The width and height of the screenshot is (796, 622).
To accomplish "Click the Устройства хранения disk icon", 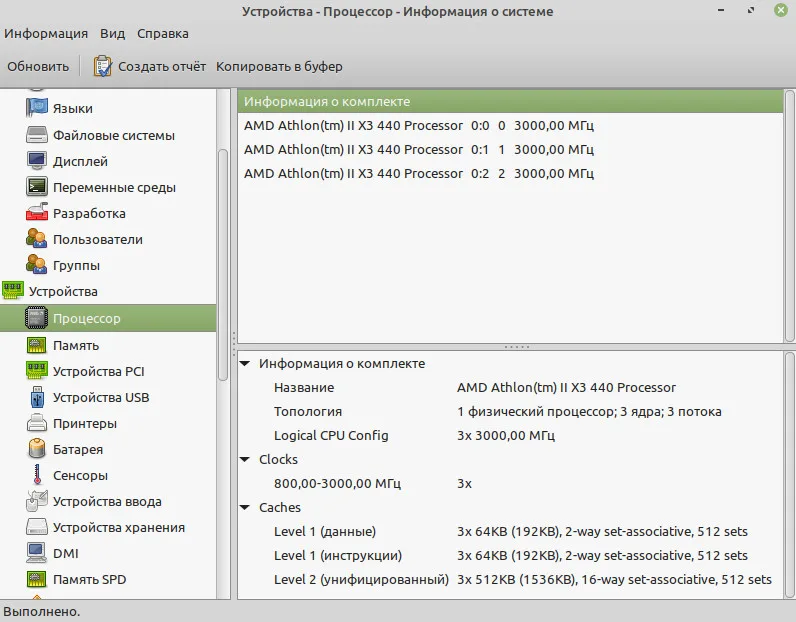I will 37,527.
